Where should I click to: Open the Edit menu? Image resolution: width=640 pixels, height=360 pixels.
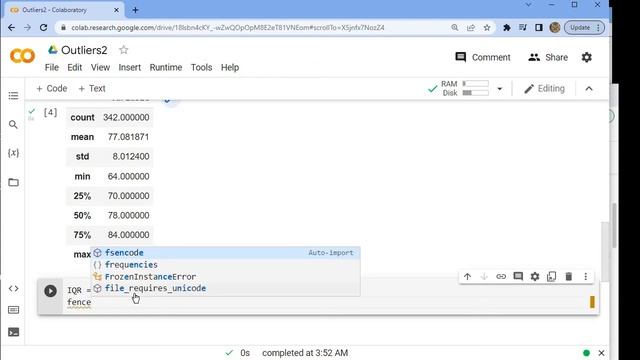click(x=75, y=68)
